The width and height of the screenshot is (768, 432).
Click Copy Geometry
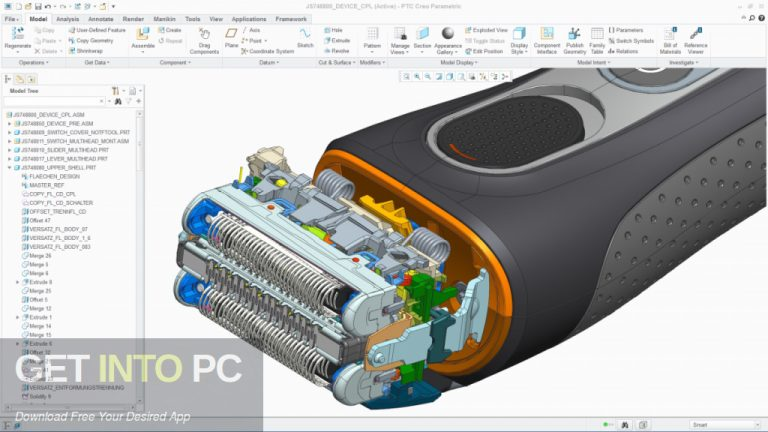point(91,41)
